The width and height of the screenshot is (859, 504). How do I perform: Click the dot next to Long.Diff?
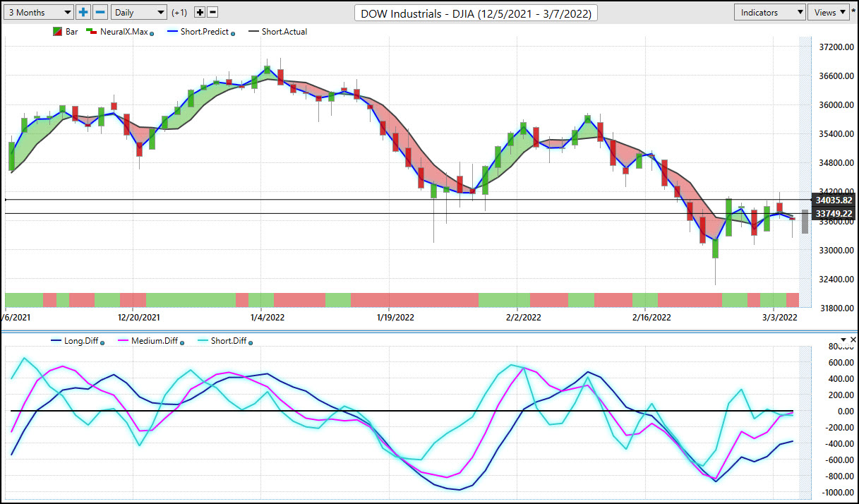(x=103, y=342)
